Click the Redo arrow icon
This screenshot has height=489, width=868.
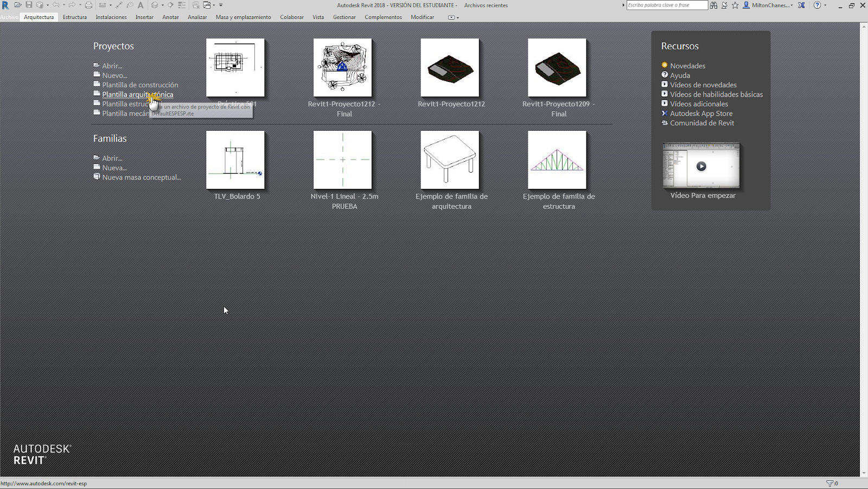point(72,5)
